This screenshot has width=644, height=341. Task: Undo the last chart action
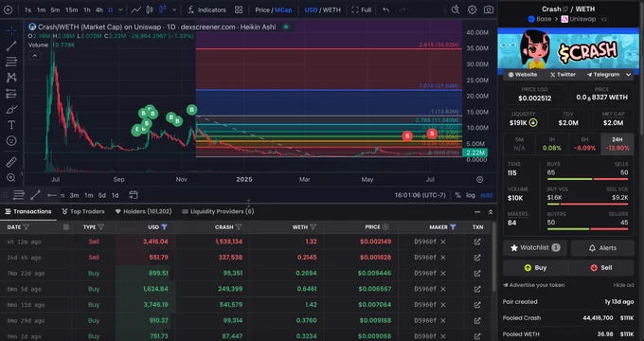pos(385,9)
